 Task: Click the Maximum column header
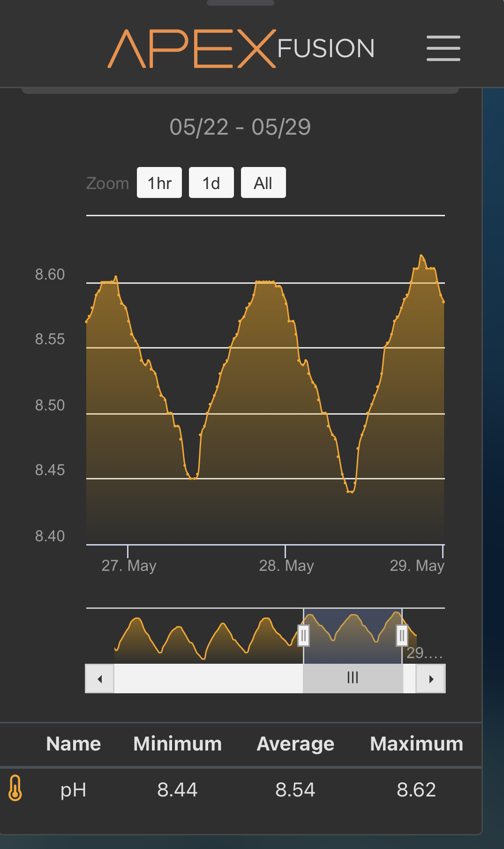pos(416,744)
